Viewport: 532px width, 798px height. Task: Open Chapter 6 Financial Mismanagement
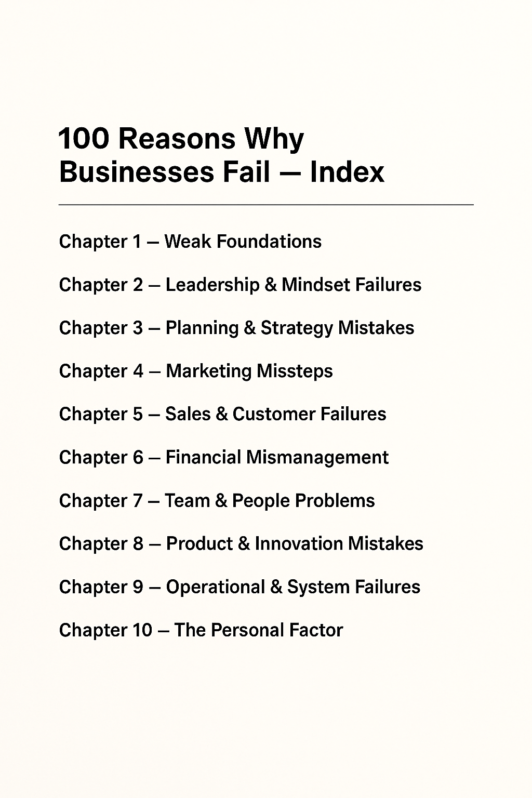[x=223, y=457]
